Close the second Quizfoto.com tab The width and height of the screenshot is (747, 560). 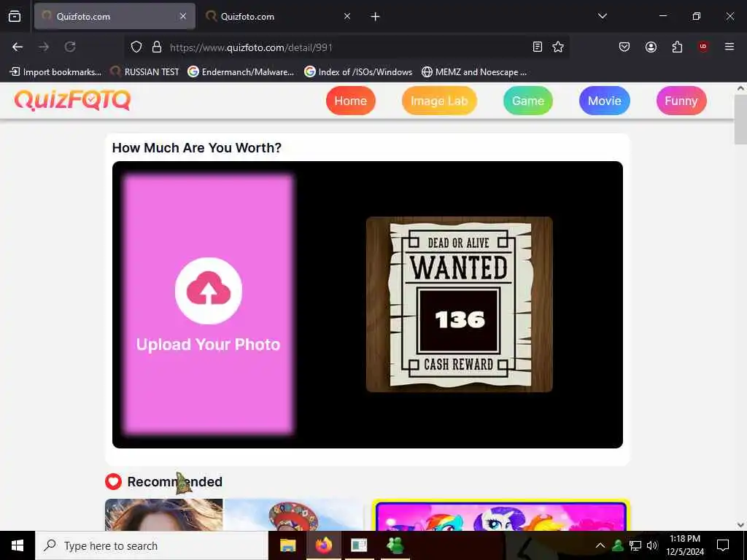(x=347, y=16)
